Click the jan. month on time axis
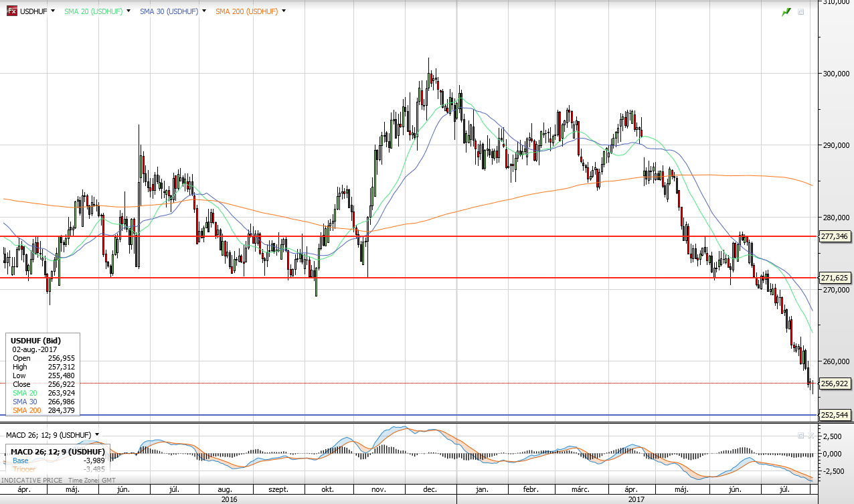This screenshot has height=504, width=854. (481, 489)
